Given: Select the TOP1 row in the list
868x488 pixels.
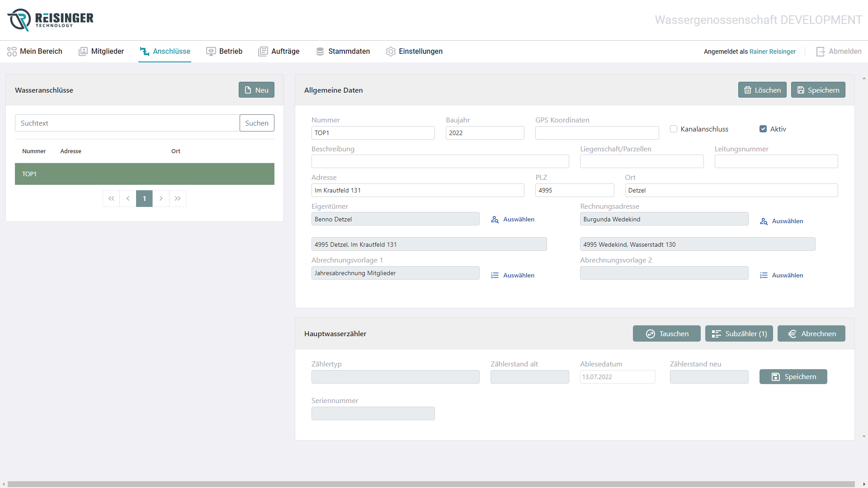Looking at the screenshot, I should [x=145, y=174].
